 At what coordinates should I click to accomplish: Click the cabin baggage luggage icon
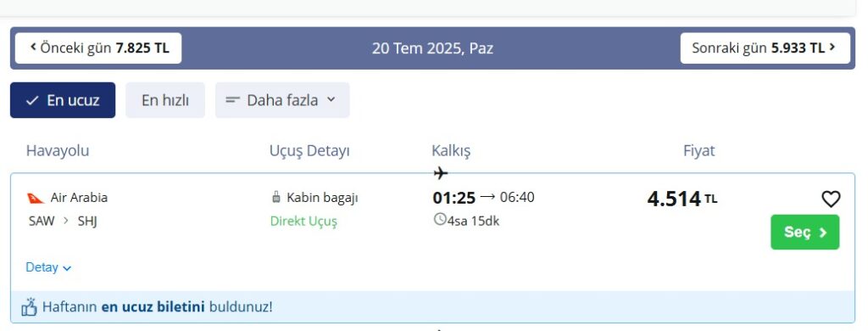click(x=275, y=197)
